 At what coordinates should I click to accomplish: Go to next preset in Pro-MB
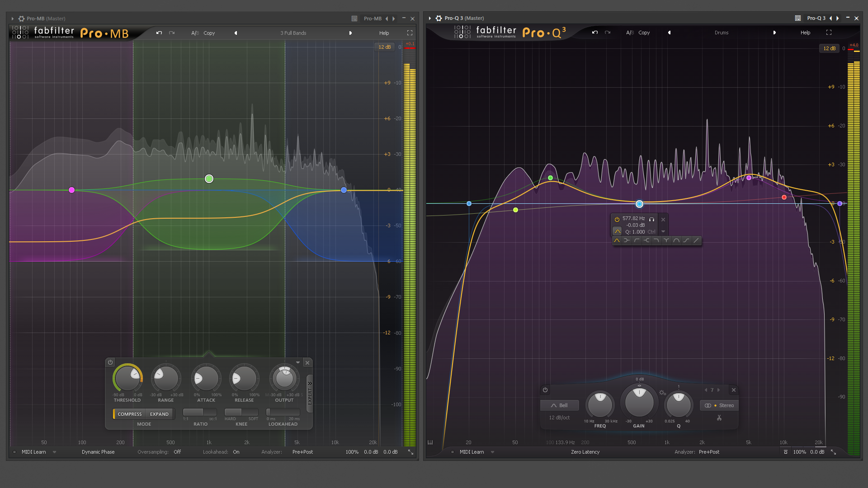pos(350,33)
